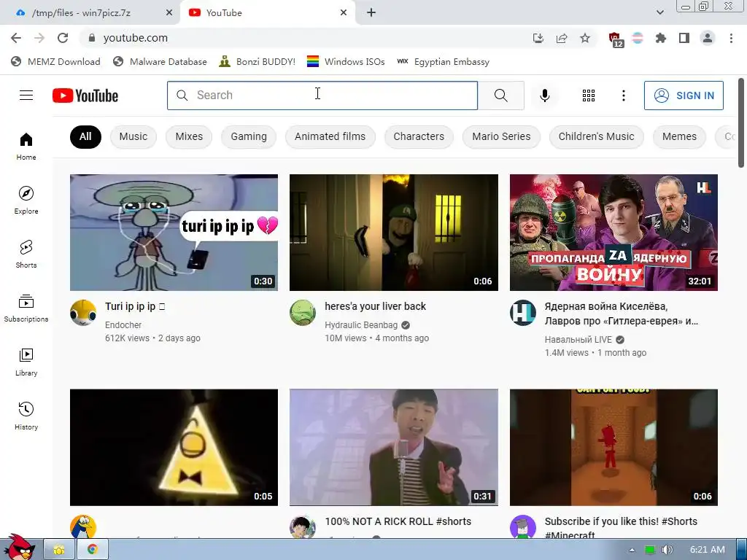Open Endocher channel avatar
This screenshot has height=560, width=747.
pos(83,312)
